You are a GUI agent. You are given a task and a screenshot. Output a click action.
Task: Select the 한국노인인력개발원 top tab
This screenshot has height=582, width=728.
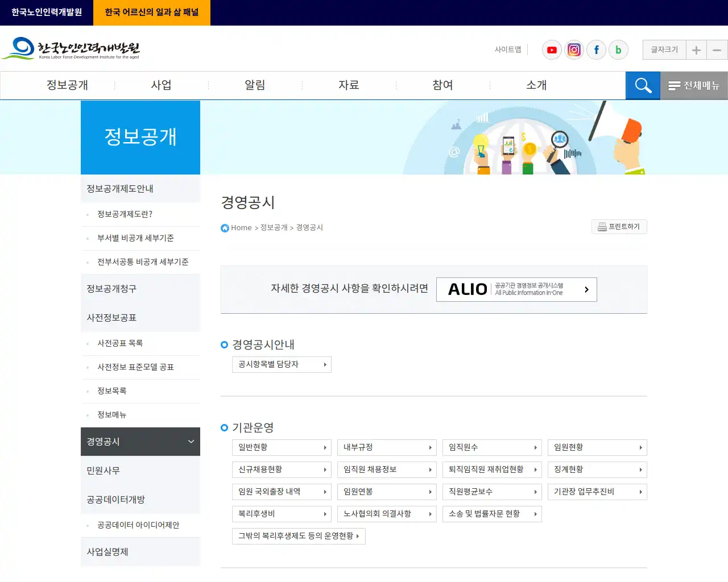(x=47, y=13)
